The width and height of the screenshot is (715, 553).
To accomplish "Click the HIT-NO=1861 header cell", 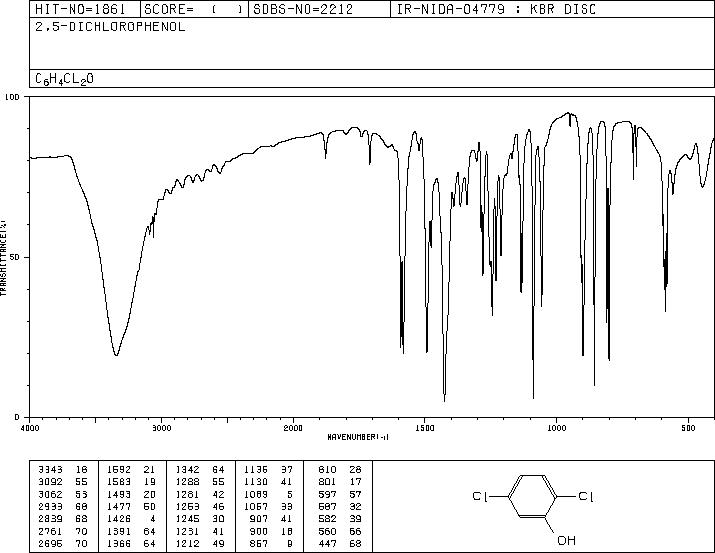I will click(x=85, y=9).
